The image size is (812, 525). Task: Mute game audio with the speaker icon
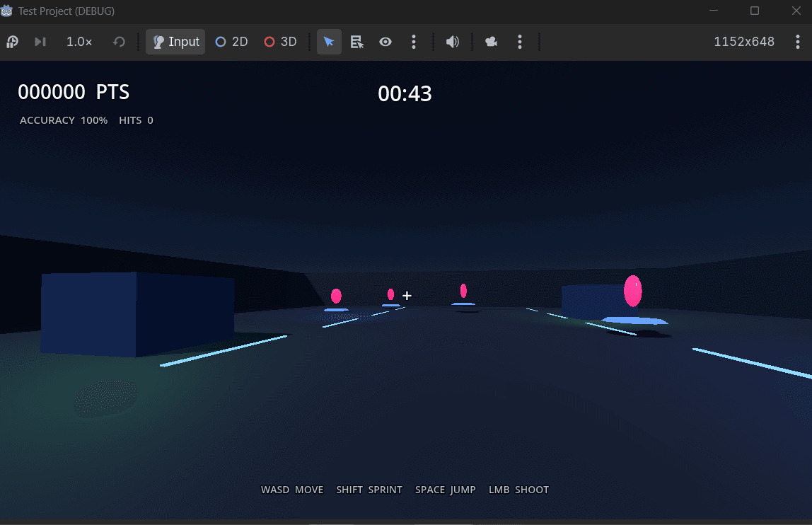pos(453,42)
